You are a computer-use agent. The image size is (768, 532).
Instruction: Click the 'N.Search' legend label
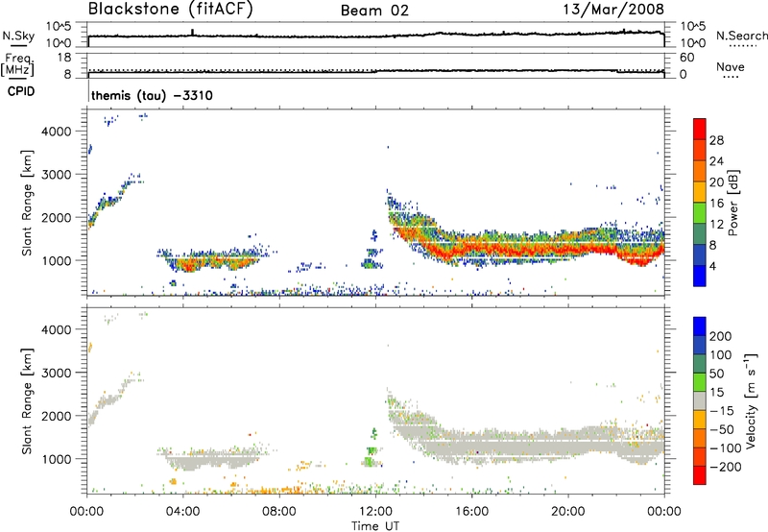click(742, 36)
